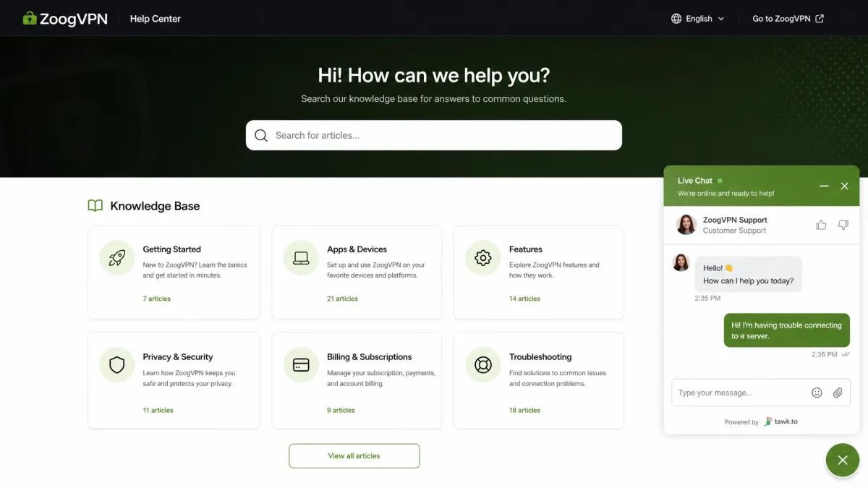The width and height of the screenshot is (868, 488).
Task: Follow the Go to ZoogVPN link
Action: (x=788, y=19)
